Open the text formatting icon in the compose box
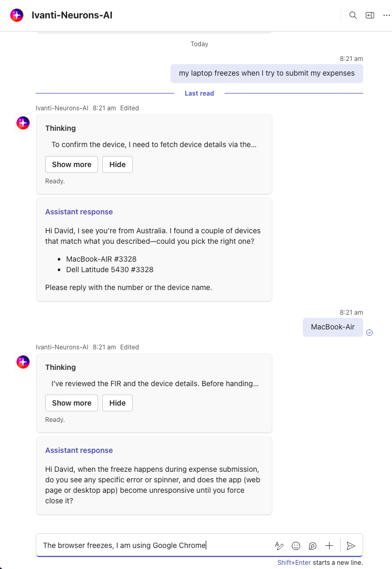Viewport: 392px width, 569px height. (x=279, y=546)
